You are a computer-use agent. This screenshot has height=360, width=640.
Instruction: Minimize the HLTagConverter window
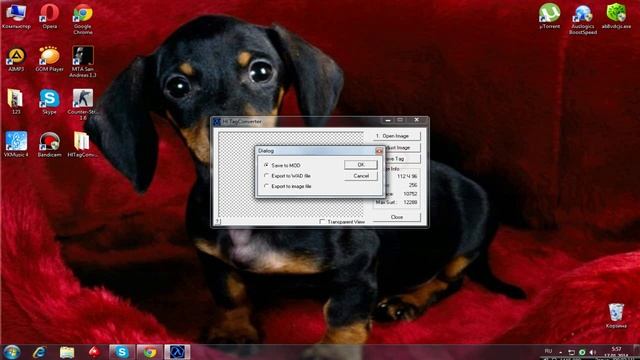tap(388, 120)
